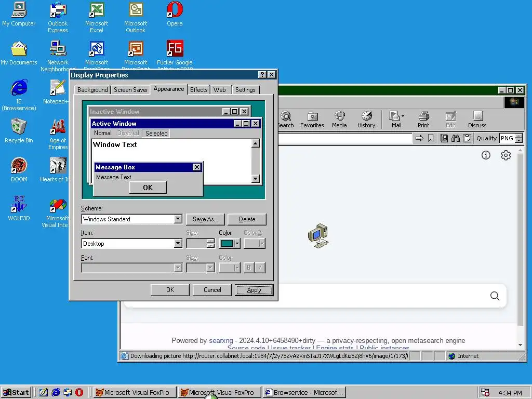Click the browser page scrollbar down arrow

520,345
